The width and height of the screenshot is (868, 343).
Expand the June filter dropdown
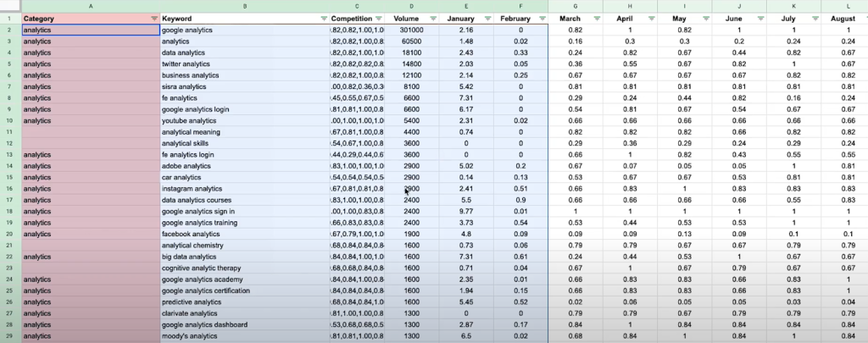760,18
